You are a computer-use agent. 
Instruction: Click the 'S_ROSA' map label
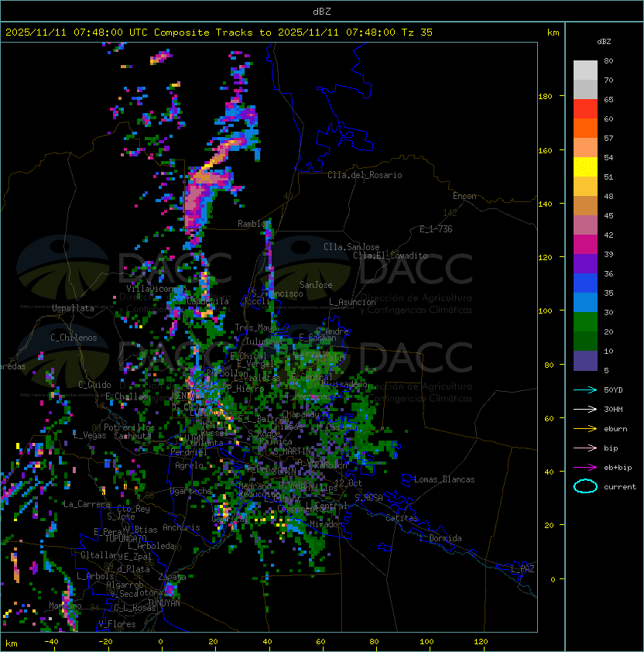(368, 498)
